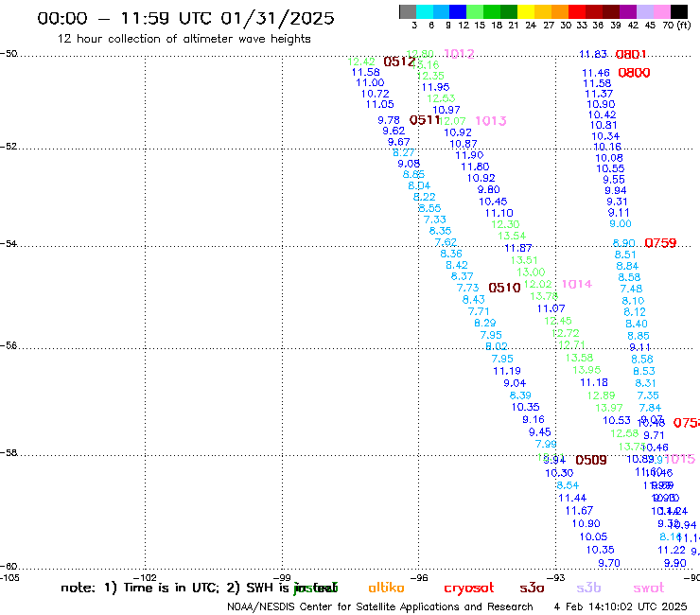Click the latitude axis label -54

(9, 244)
